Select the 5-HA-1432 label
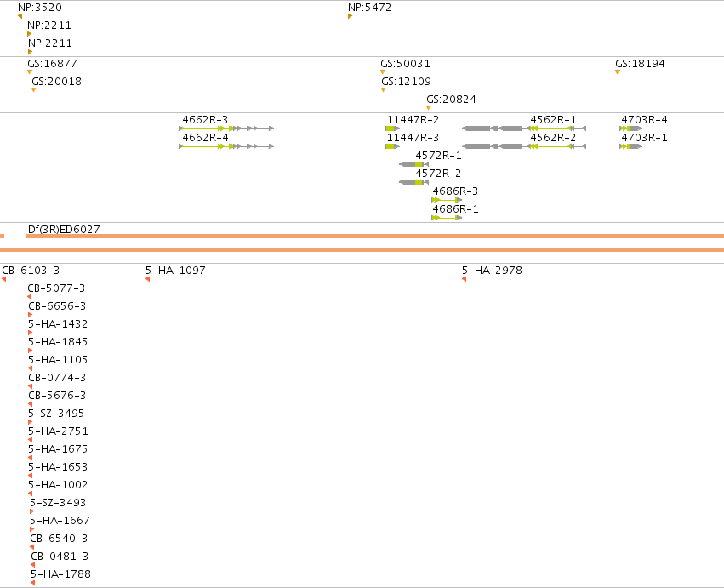The width and height of the screenshot is (724, 588). (x=58, y=324)
